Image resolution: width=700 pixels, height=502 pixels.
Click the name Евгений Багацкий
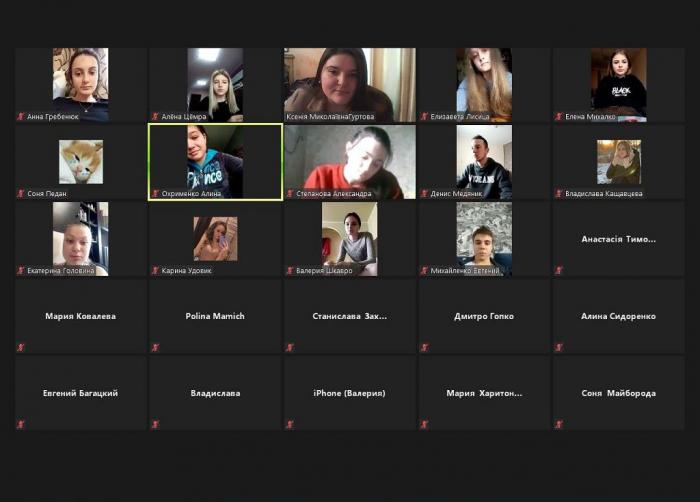point(80,393)
